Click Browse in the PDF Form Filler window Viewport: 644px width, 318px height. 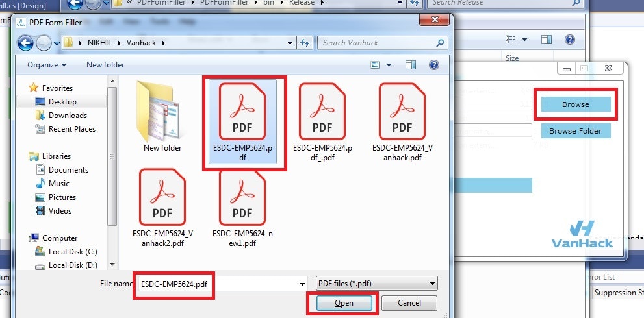pyautogui.click(x=575, y=104)
